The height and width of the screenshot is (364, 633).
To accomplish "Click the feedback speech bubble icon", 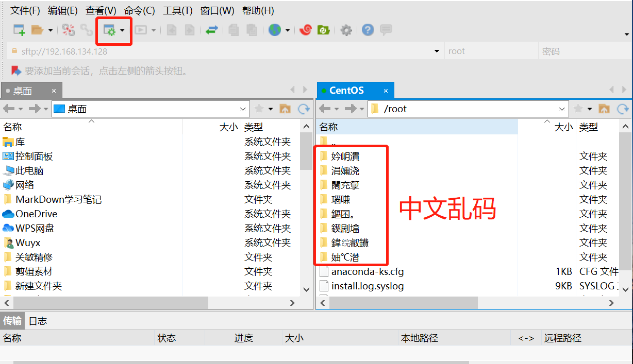I will [386, 30].
